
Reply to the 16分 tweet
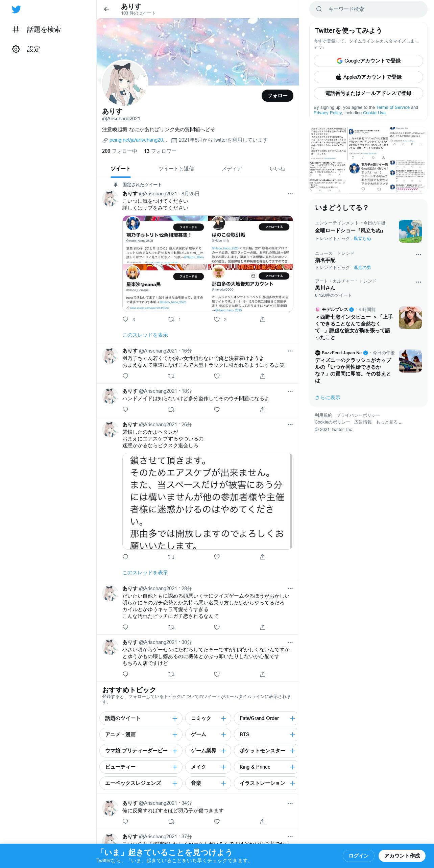coord(125,376)
